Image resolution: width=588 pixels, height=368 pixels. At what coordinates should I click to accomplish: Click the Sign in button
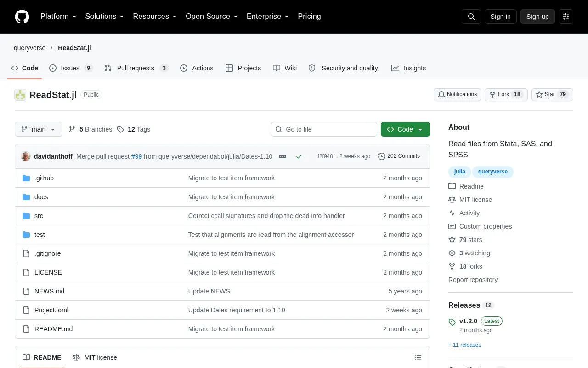[x=500, y=17]
